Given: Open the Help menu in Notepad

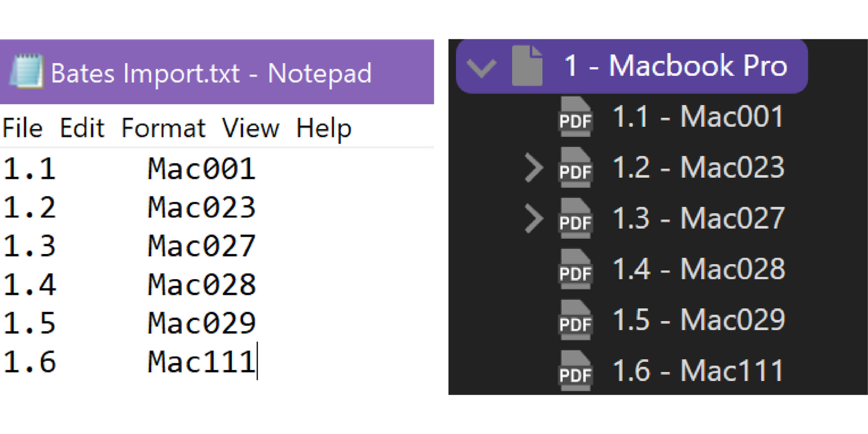Looking at the screenshot, I should point(323,128).
